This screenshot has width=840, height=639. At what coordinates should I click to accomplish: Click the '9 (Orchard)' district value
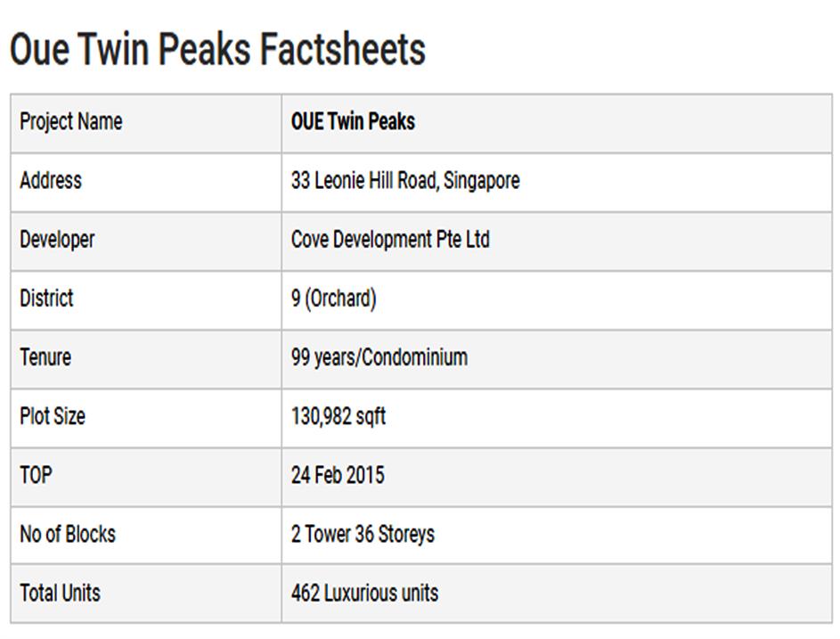(x=333, y=299)
